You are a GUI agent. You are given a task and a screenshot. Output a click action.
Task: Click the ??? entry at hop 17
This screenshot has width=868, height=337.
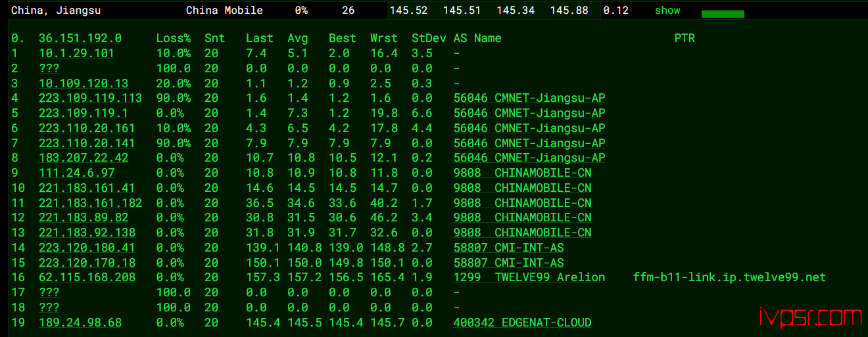(x=49, y=293)
